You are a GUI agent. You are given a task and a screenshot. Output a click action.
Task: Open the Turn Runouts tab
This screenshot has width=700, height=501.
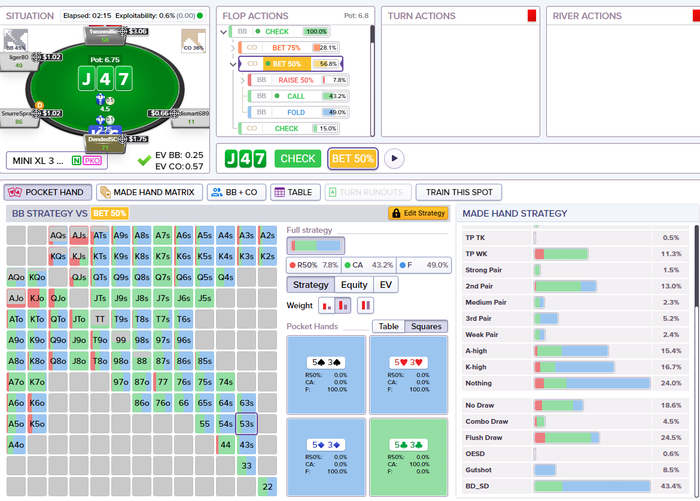[368, 192]
